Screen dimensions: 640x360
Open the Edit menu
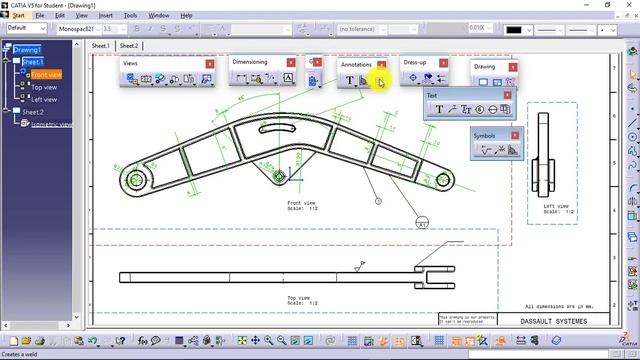60,16
